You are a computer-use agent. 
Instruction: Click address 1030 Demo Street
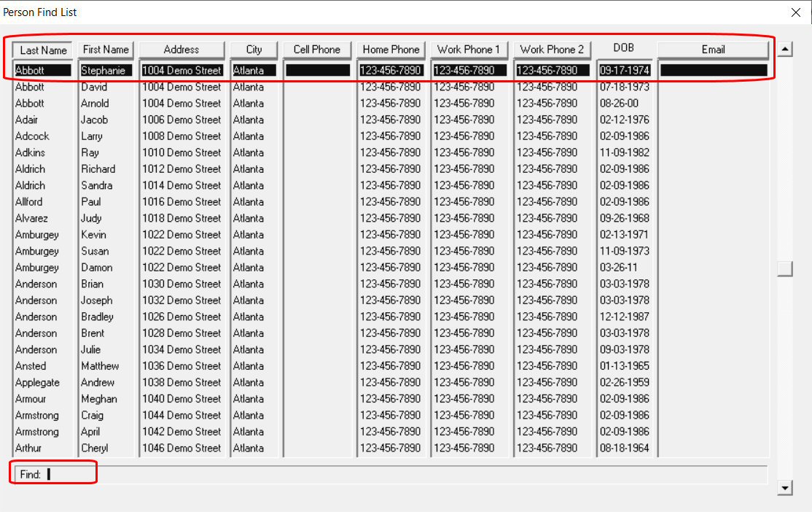181,284
